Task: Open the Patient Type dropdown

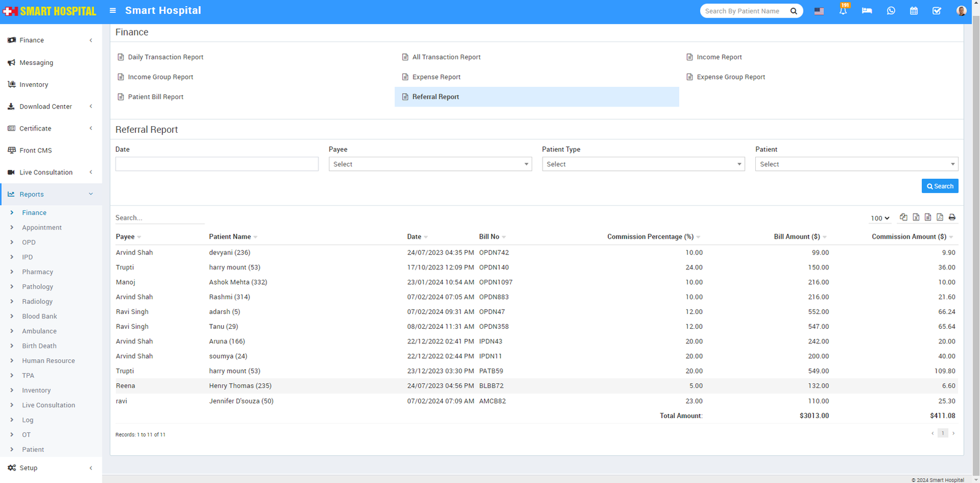Action: coord(643,164)
